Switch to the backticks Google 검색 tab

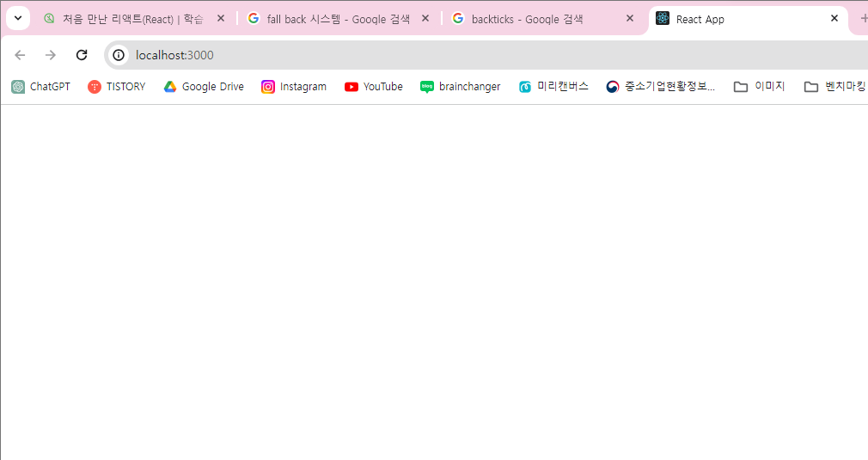pyautogui.click(x=544, y=19)
